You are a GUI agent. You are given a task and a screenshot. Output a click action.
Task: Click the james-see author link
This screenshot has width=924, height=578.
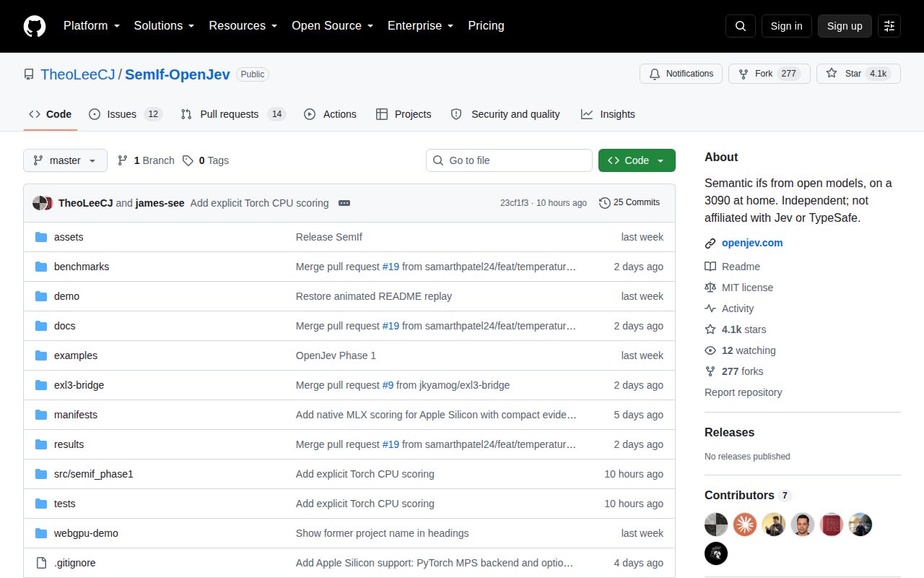160,203
